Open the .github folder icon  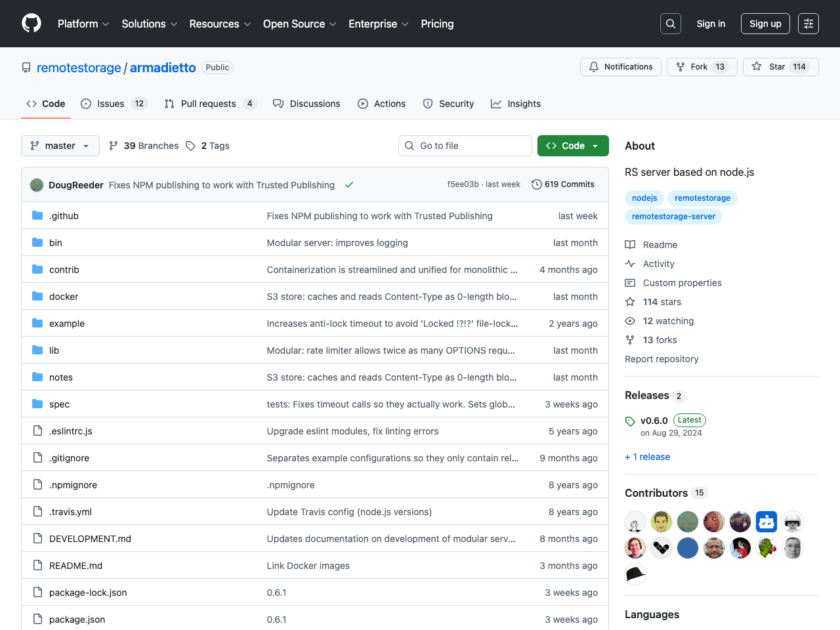click(37, 215)
